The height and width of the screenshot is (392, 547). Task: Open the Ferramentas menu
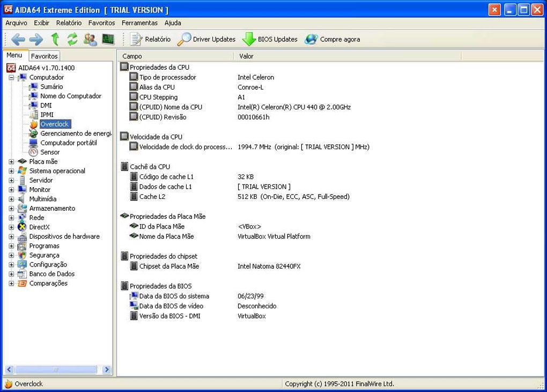[139, 23]
